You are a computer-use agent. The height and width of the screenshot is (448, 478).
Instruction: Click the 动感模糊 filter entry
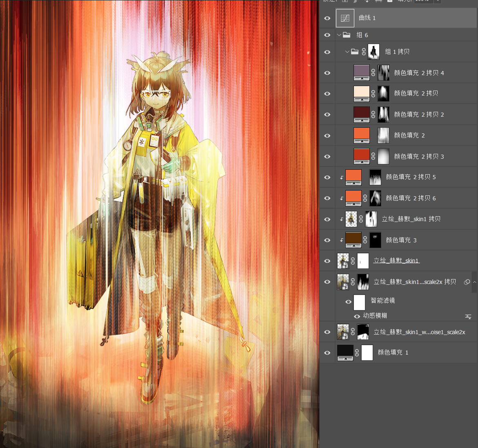(x=375, y=316)
